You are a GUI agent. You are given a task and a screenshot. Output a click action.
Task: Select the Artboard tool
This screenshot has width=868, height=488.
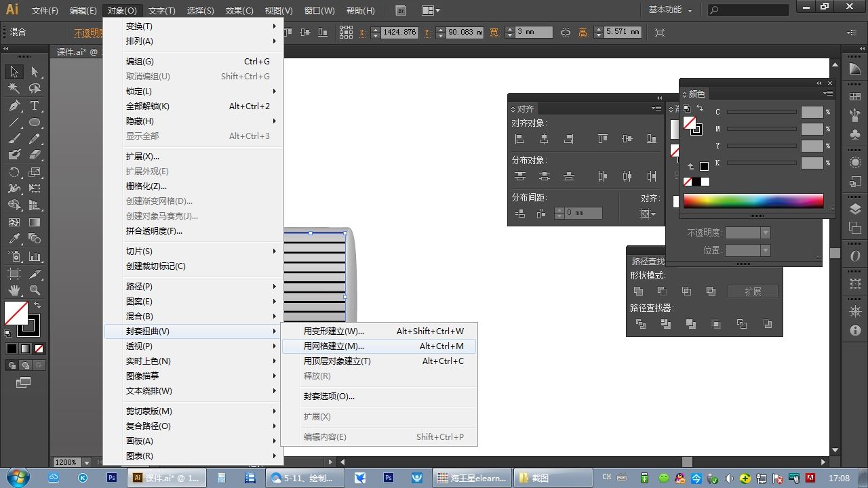tap(14, 274)
